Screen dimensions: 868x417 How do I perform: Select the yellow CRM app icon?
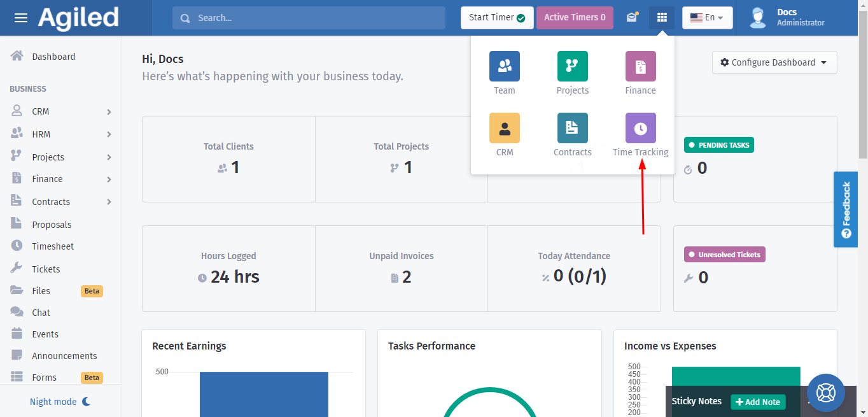coord(504,129)
